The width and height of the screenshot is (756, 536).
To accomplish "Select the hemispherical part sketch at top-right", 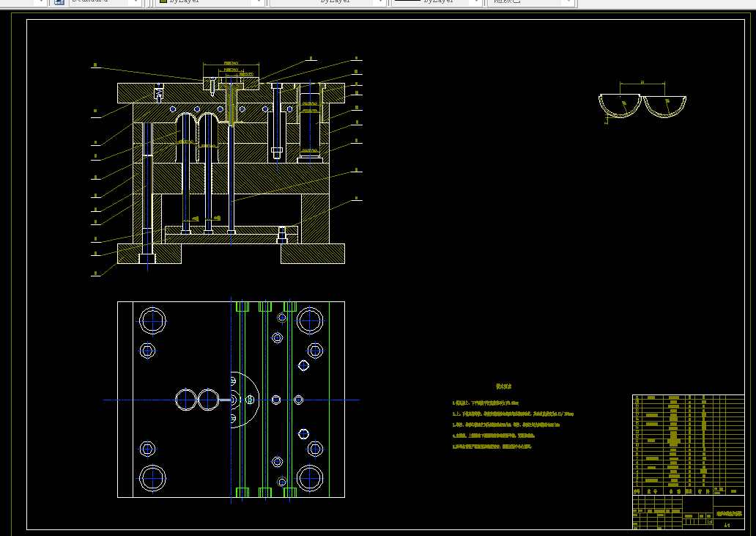I will pos(642,102).
